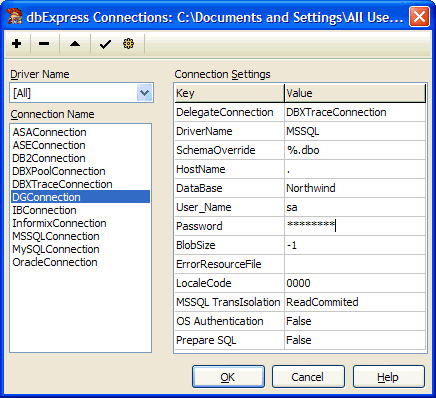The height and width of the screenshot is (398, 436).
Task: Click the User_Name key cell
Action: pos(229,207)
